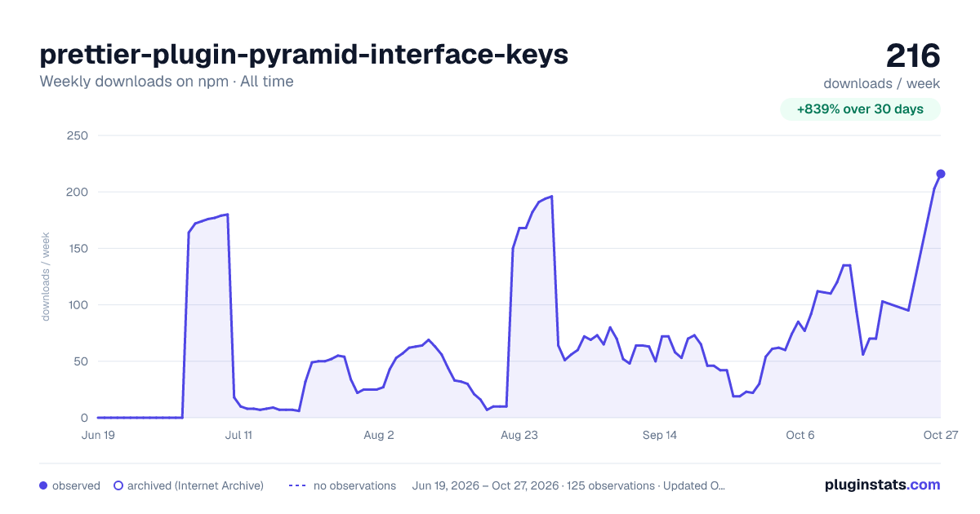Click the 250 y-axis tick label
This screenshot has width=980, height=514.
(77, 135)
